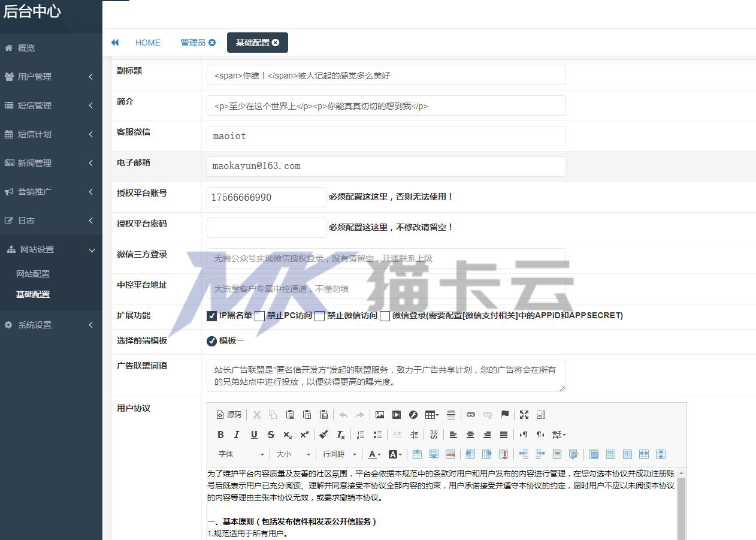Screen dimensions: 756x540
Task: Click the superscript icon
Action: coord(304,435)
